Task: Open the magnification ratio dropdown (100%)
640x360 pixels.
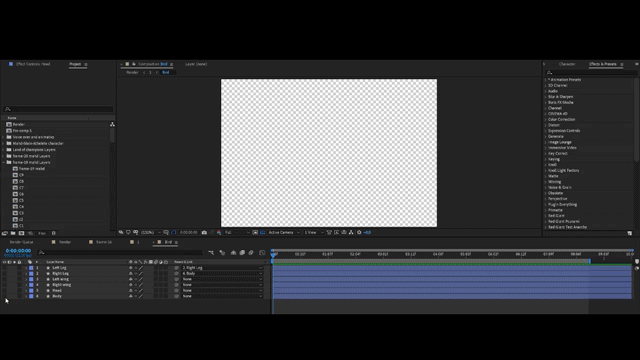Action: pos(151,232)
